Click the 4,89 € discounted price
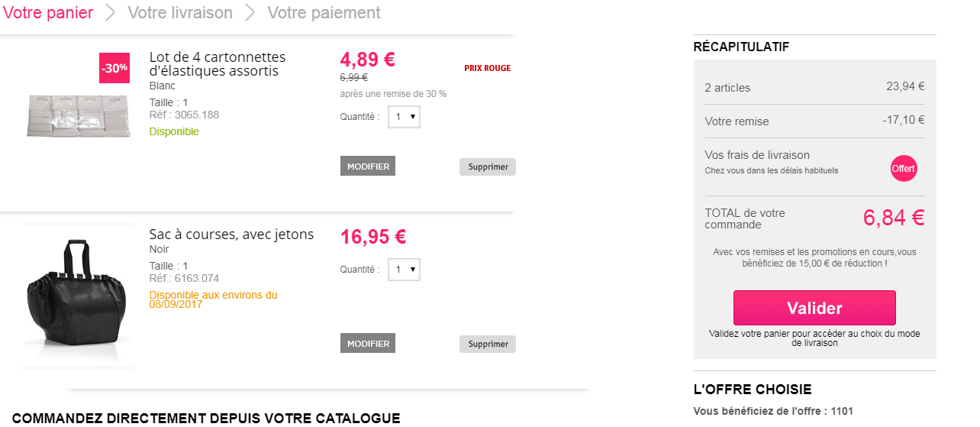The image size is (980, 427). tap(367, 60)
